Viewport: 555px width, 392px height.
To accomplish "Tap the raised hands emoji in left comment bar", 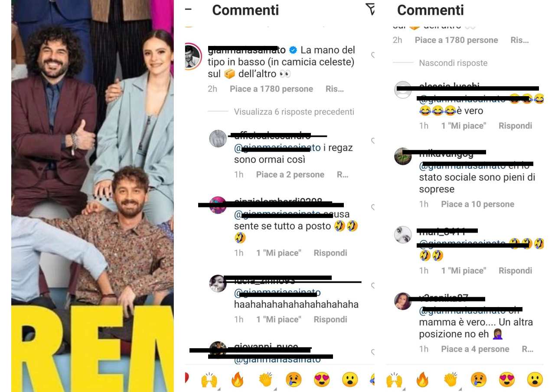I will (x=209, y=380).
